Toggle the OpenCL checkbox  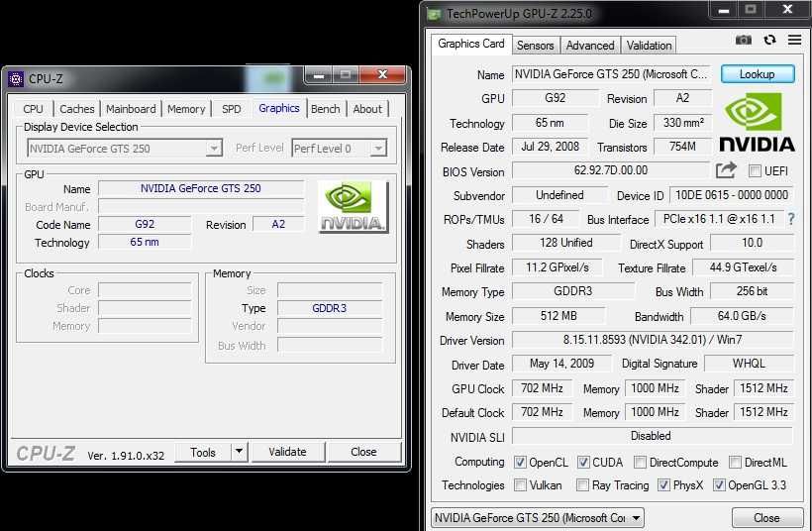click(x=520, y=462)
